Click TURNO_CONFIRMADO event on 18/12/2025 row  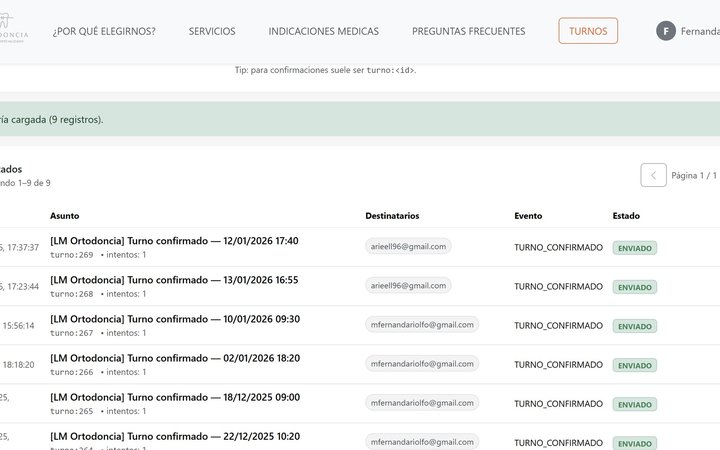558,403
